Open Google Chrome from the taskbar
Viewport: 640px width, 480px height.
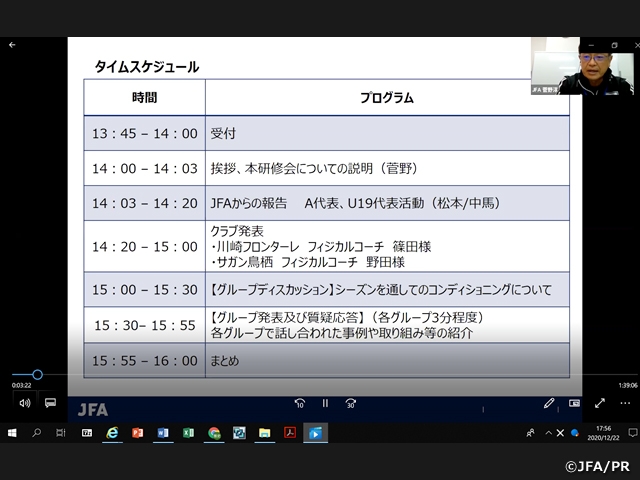(214, 433)
